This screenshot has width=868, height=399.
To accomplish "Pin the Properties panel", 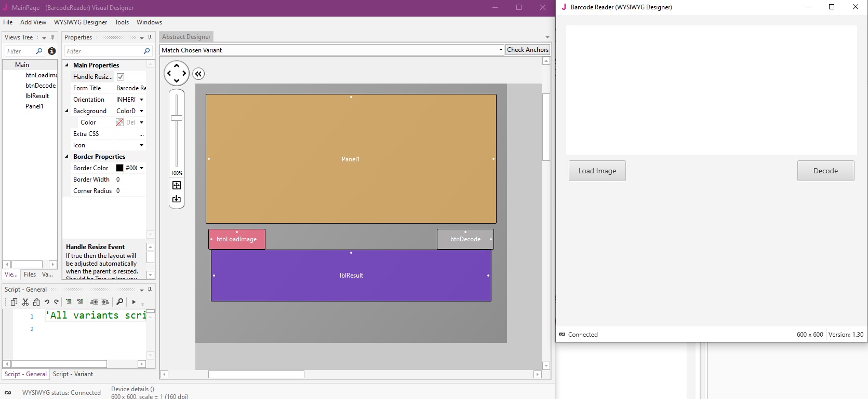I will (x=150, y=37).
